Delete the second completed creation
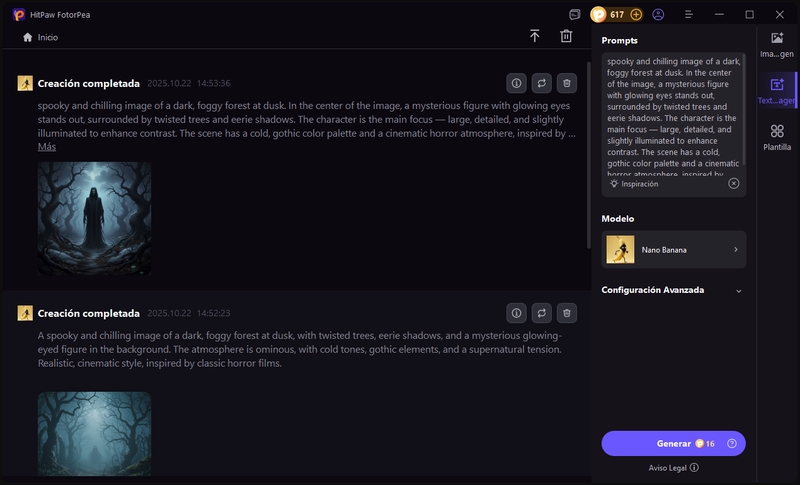800x485 pixels. [567, 313]
